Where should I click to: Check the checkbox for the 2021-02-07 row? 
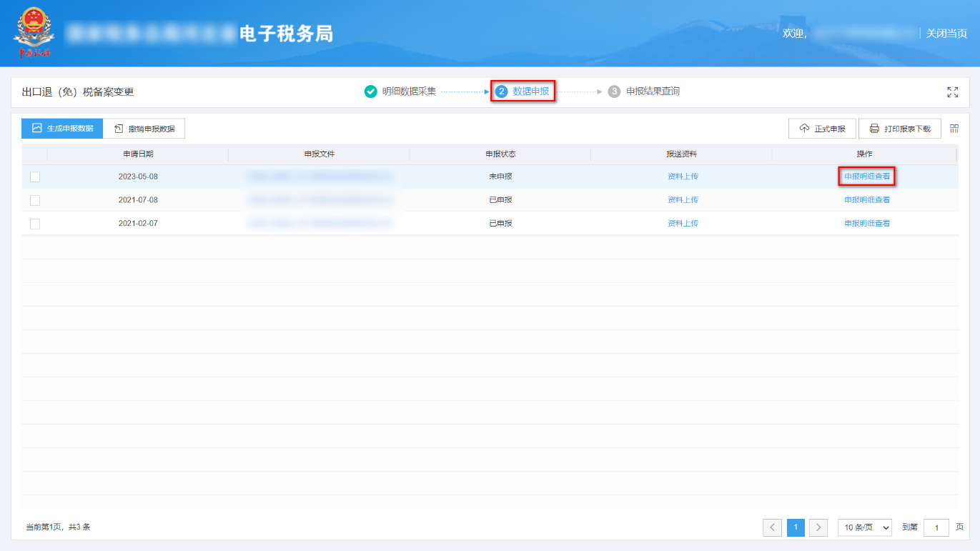coord(35,223)
